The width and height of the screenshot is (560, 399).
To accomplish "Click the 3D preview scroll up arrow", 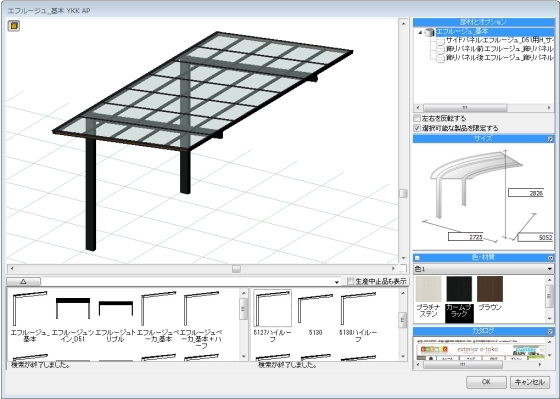I will point(403,24).
